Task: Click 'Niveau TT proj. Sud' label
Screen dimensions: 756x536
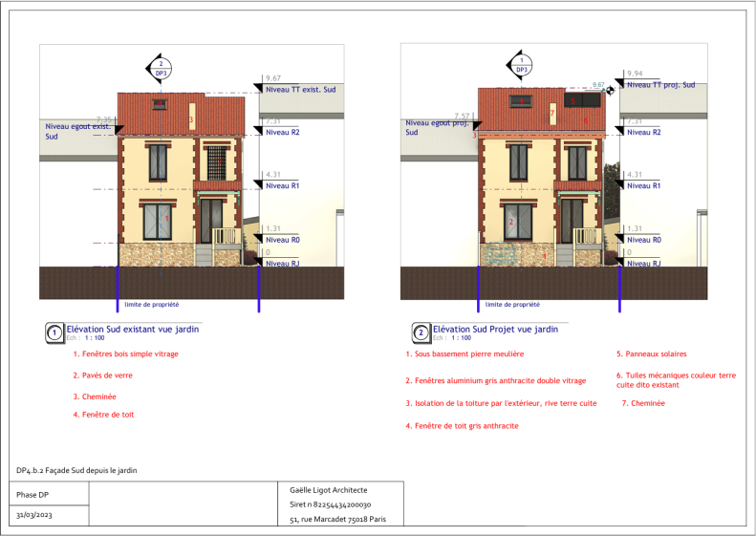Action: [x=661, y=85]
